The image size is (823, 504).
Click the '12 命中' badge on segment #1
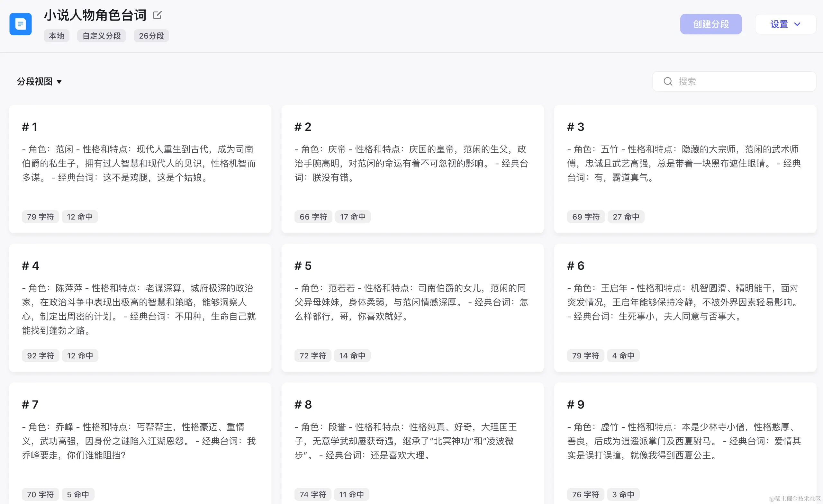(x=80, y=216)
